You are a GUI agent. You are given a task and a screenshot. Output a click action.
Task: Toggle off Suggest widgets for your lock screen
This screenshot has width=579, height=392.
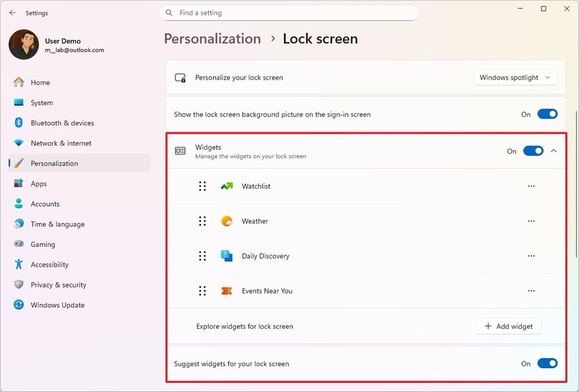pyautogui.click(x=547, y=363)
